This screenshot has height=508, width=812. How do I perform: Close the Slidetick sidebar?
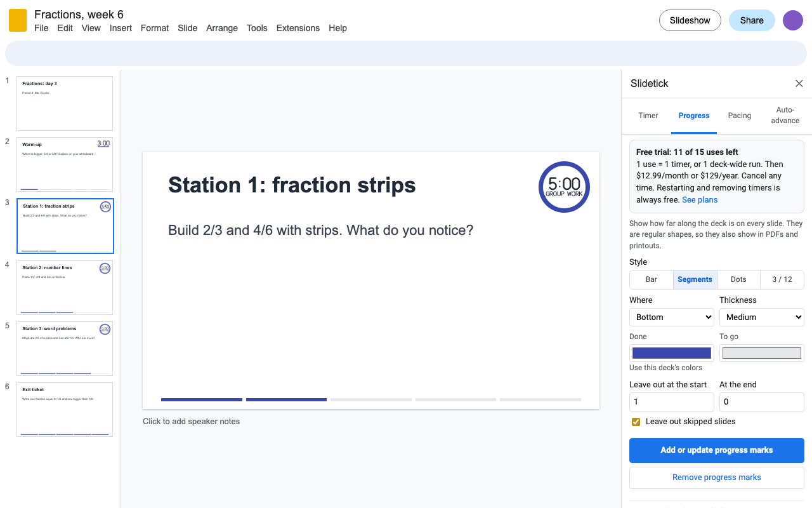799,84
